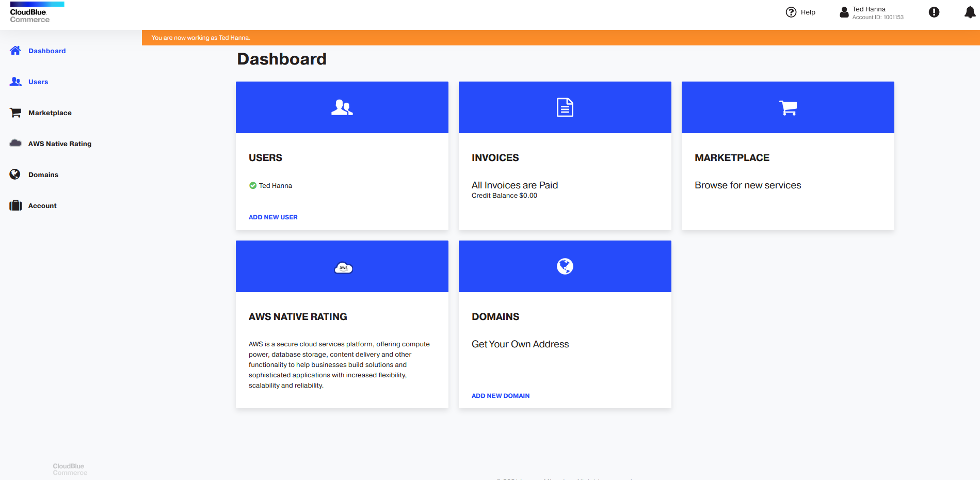Click the INVOICES card heading
The image size is (980, 480).
coord(495,158)
